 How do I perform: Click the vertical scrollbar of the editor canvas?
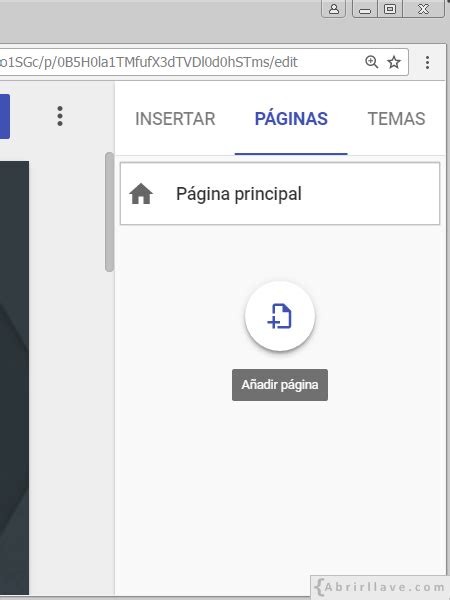[109, 212]
